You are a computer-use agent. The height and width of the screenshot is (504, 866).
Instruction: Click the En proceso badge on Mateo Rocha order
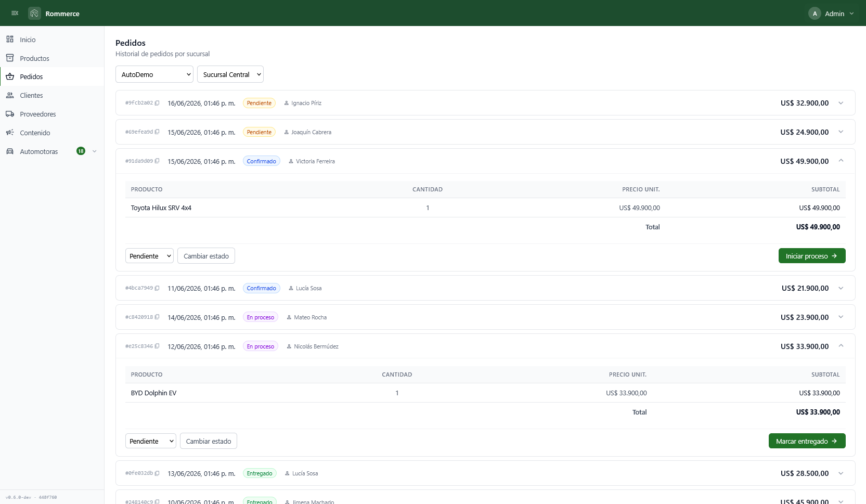[x=261, y=317]
